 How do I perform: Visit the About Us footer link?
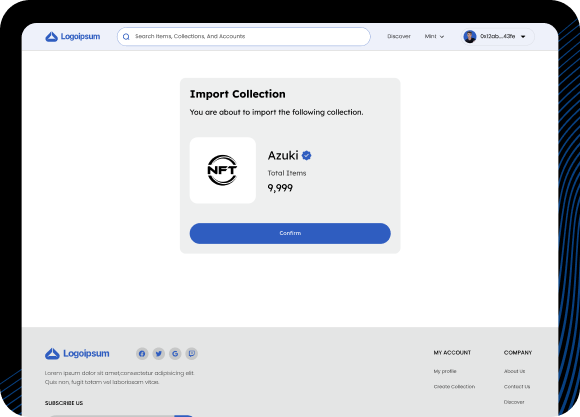(514, 371)
